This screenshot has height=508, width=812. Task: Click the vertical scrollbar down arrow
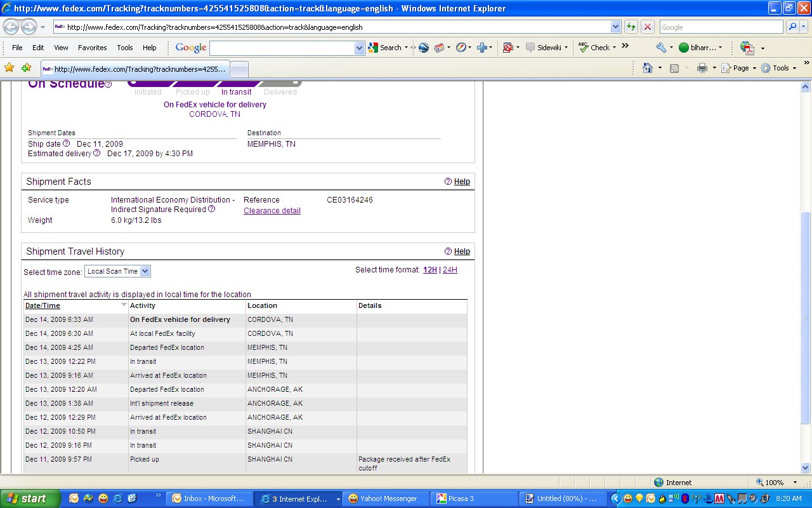click(806, 468)
